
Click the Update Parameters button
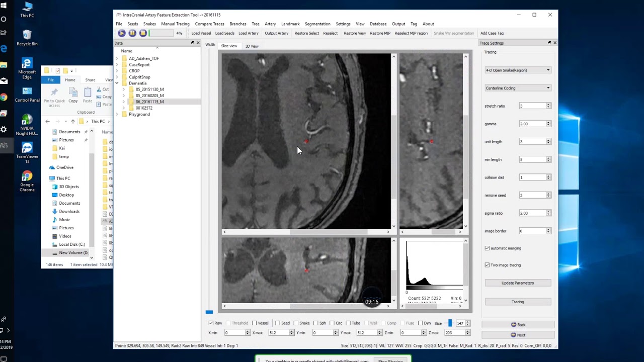[x=518, y=283]
